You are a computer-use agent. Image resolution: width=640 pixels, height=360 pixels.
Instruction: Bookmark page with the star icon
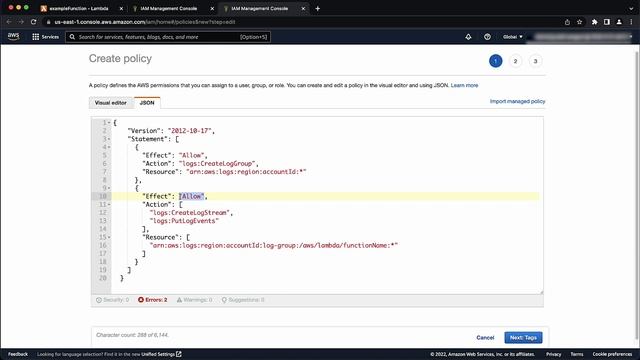pyautogui.click(x=579, y=22)
